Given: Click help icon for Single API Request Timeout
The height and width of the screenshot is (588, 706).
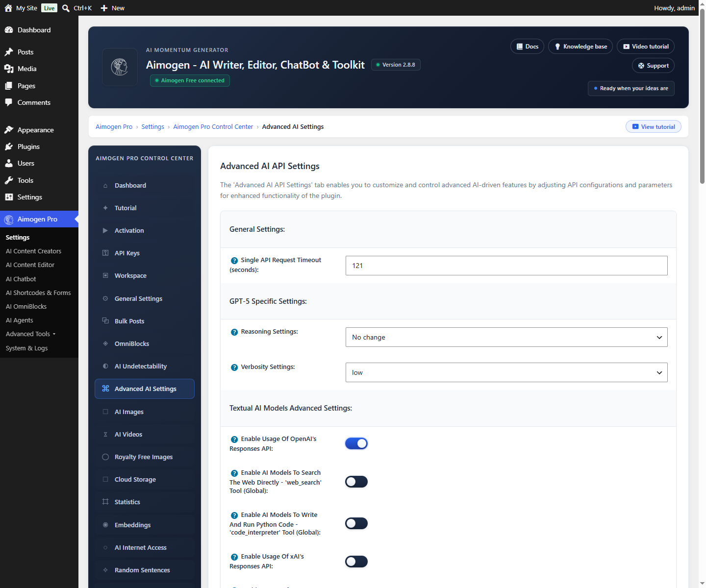Looking at the screenshot, I should [234, 261].
